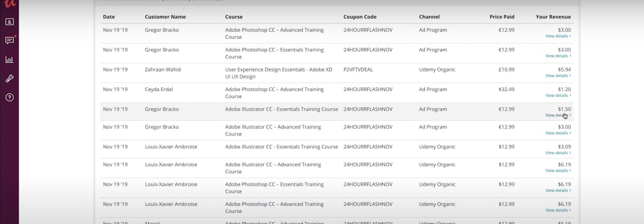Click the Date column header
Image resolution: width=644 pixels, height=224 pixels.
point(109,17)
